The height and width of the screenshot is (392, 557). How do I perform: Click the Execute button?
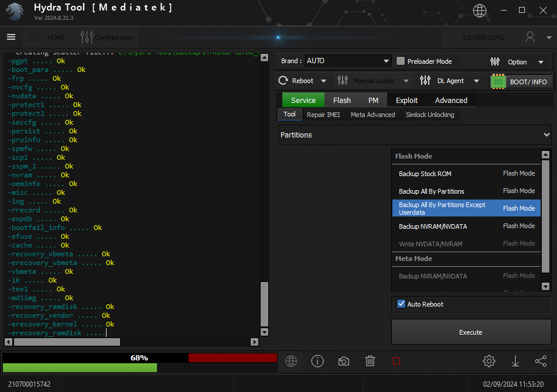pyautogui.click(x=471, y=332)
